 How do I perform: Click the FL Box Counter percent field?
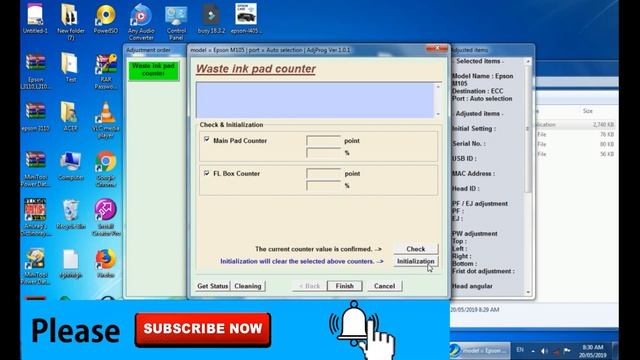pyautogui.click(x=323, y=186)
